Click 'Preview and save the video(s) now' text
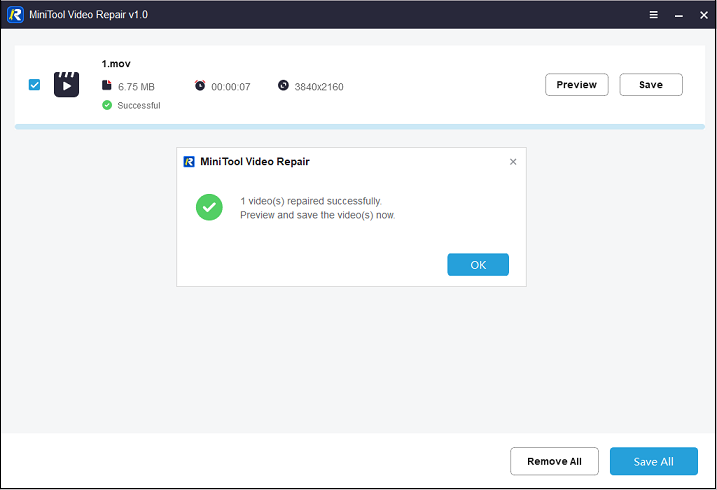This screenshot has height=490, width=717. (x=318, y=215)
